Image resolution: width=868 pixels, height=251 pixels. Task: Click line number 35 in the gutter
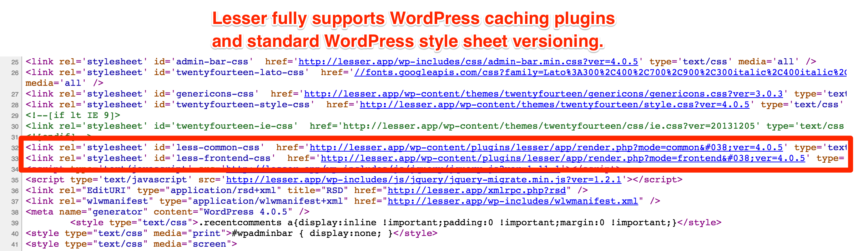(x=15, y=180)
